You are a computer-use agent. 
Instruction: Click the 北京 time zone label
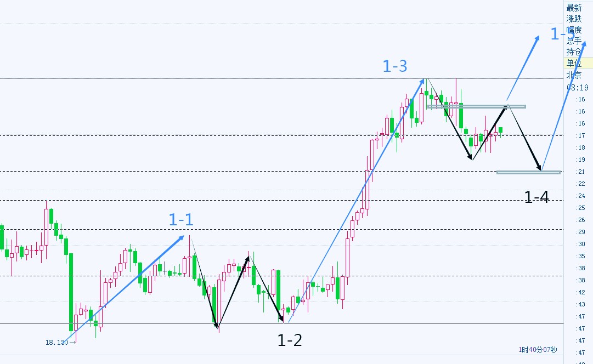point(574,76)
